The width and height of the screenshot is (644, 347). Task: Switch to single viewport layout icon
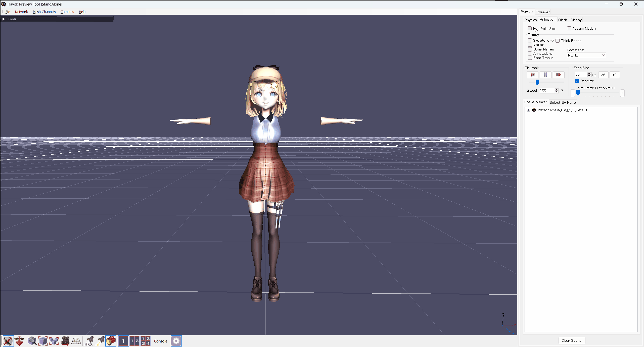click(x=123, y=341)
